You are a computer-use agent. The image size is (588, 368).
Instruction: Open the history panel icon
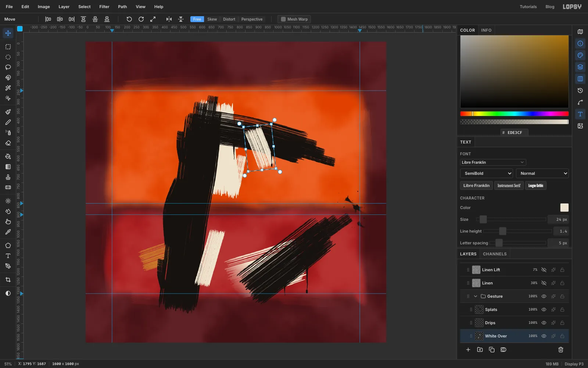(x=580, y=91)
